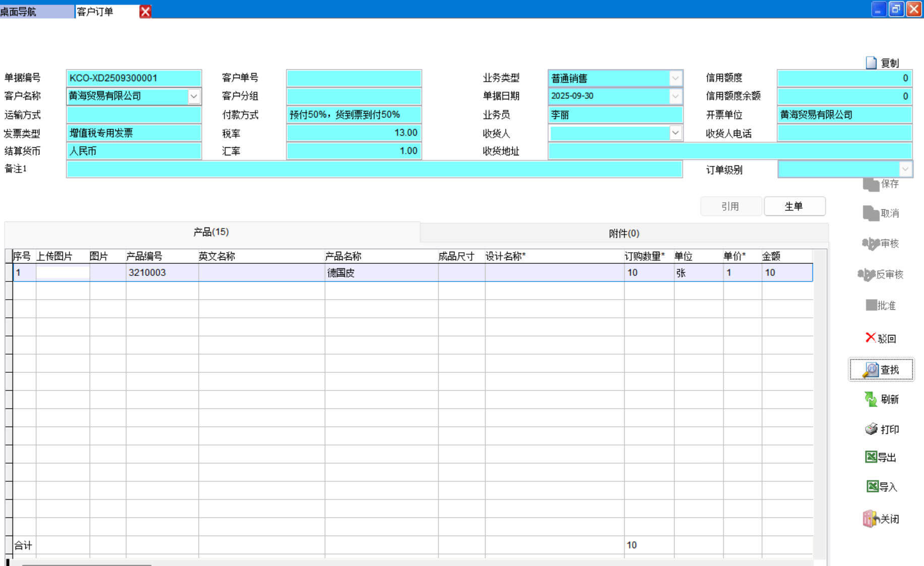Click the 关闭 exit icon
924x566 pixels.
pos(870,519)
